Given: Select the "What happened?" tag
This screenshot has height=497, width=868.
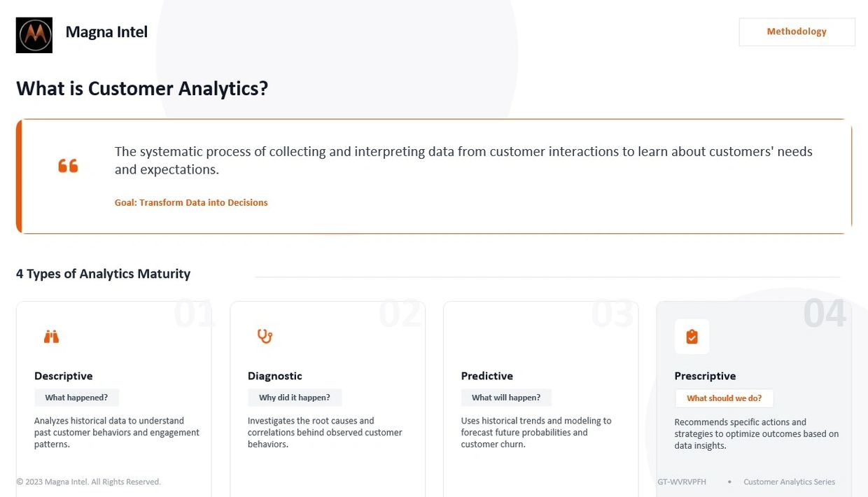Looking at the screenshot, I should click(76, 398).
